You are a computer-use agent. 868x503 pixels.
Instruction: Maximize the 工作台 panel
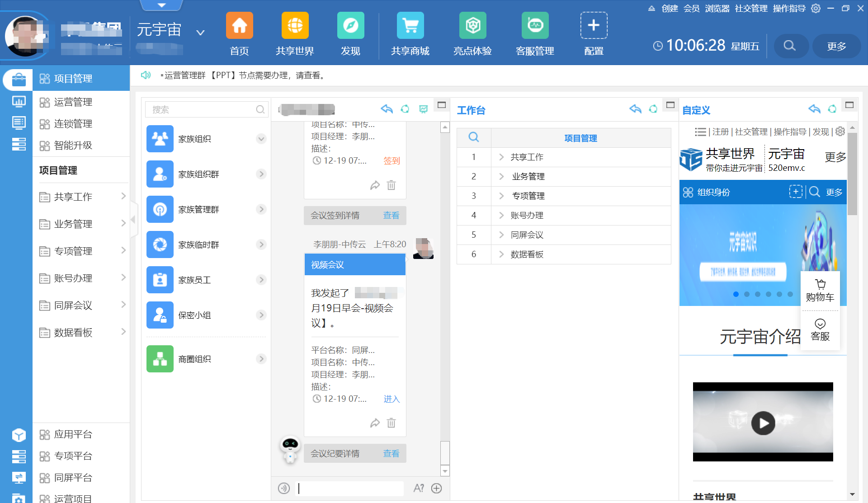[x=670, y=105]
